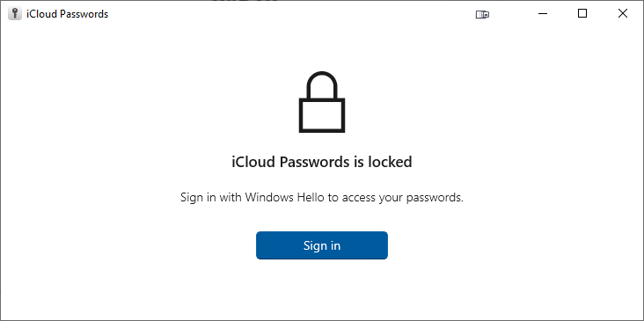Unlock passwords using the blue Sign in button
The width and height of the screenshot is (644, 321).
coord(322,245)
